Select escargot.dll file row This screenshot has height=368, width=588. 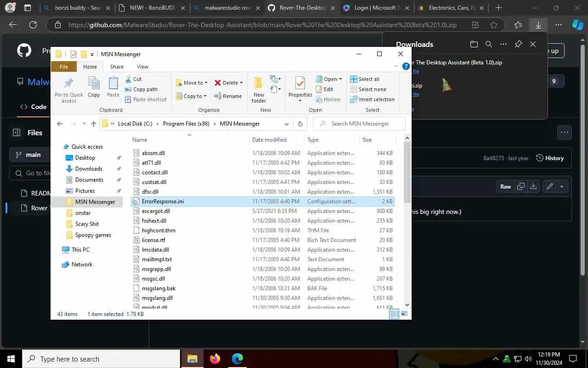click(x=262, y=211)
